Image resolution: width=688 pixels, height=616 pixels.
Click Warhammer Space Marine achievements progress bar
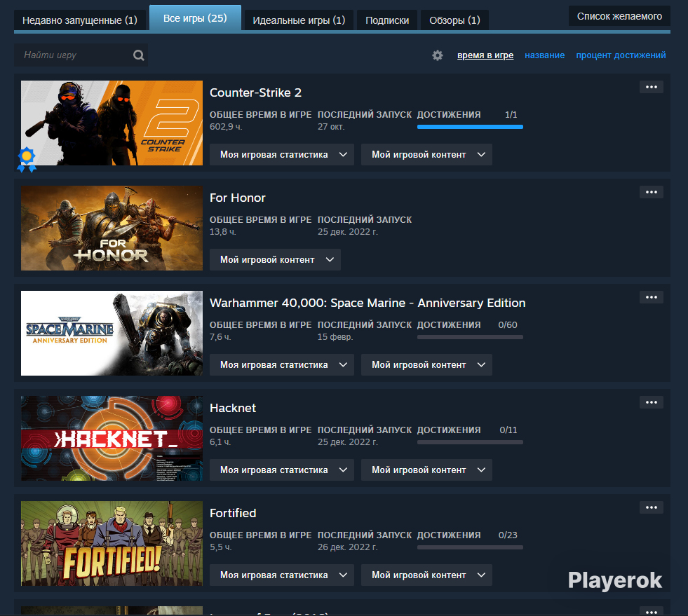click(x=470, y=337)
